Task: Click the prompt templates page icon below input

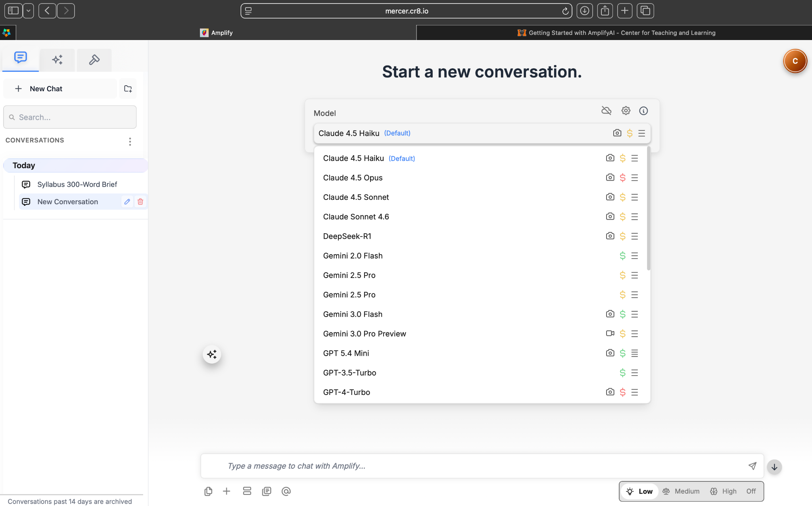Action: pyautogui.click(x=267, y=491)
